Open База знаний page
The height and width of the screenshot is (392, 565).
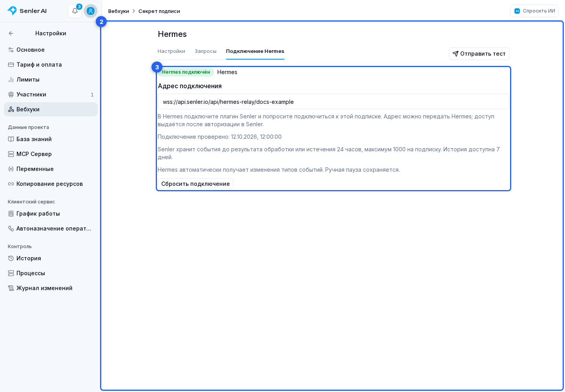coord(51,139)
